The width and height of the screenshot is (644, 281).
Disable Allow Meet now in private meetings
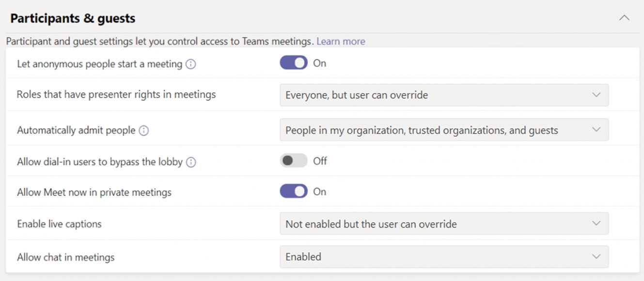click(294, 191)
